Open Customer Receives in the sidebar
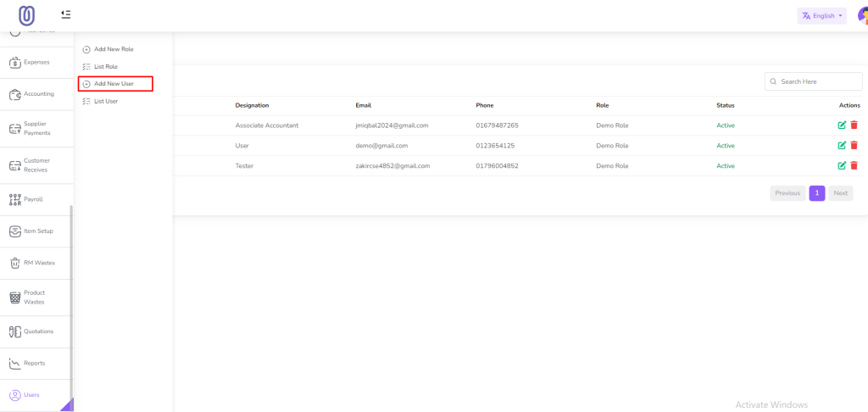The height and width of the screenshot is (412, 868). [x=36, y=165]
